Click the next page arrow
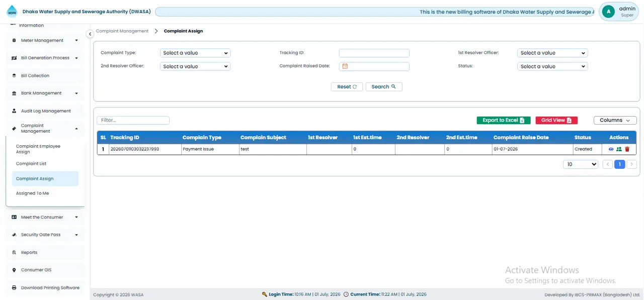The height and width of the screenshot is (300, 644). [632, 164]
